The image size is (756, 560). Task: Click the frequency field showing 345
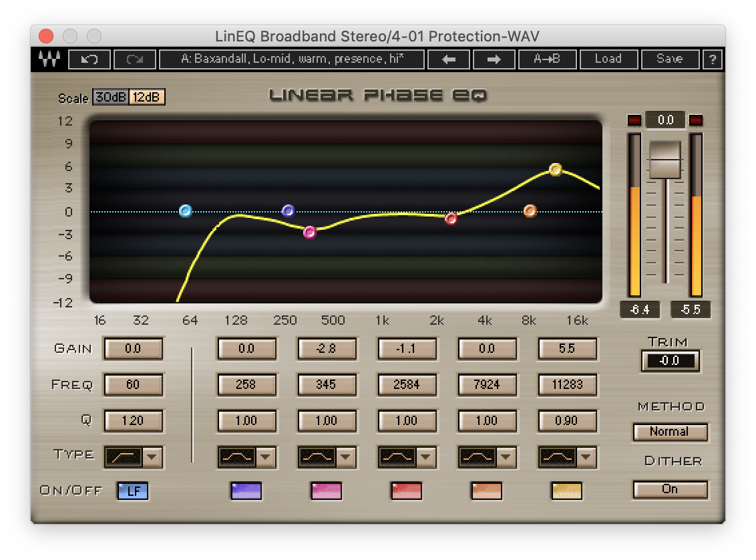(327, 384)
